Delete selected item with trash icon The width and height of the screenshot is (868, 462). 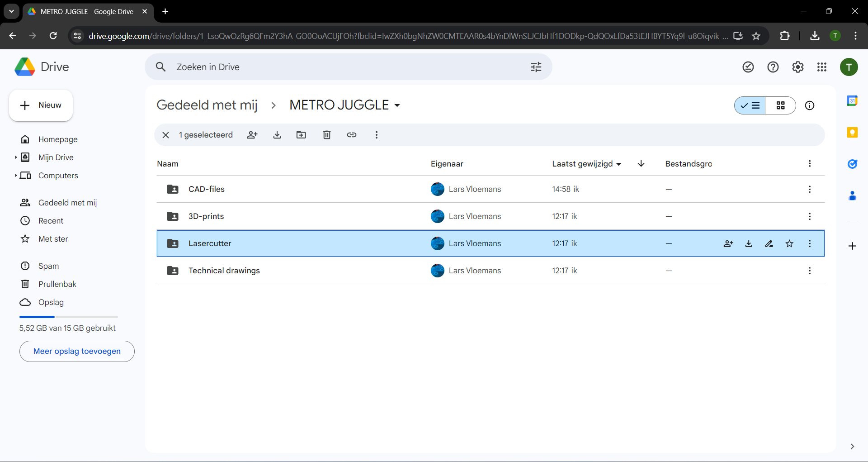327,135
